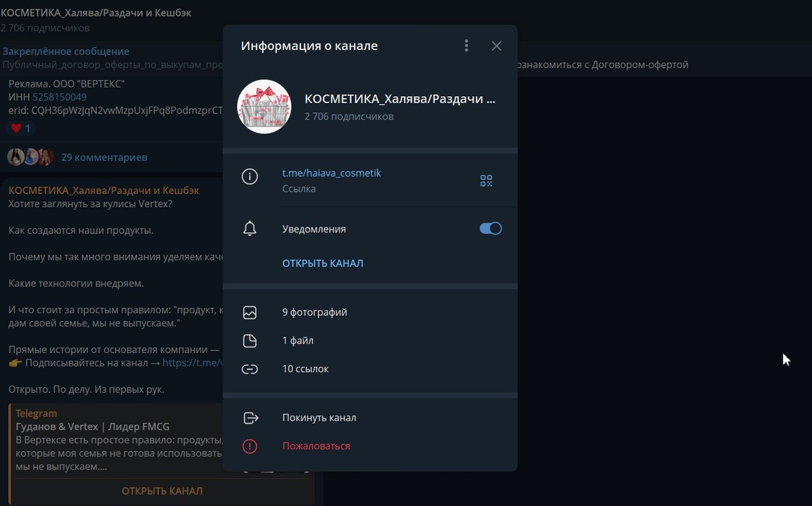Screen dimensions: 812x506
Task: Click the warning icon beside Пожаловаться
Action: click(250, 446)
